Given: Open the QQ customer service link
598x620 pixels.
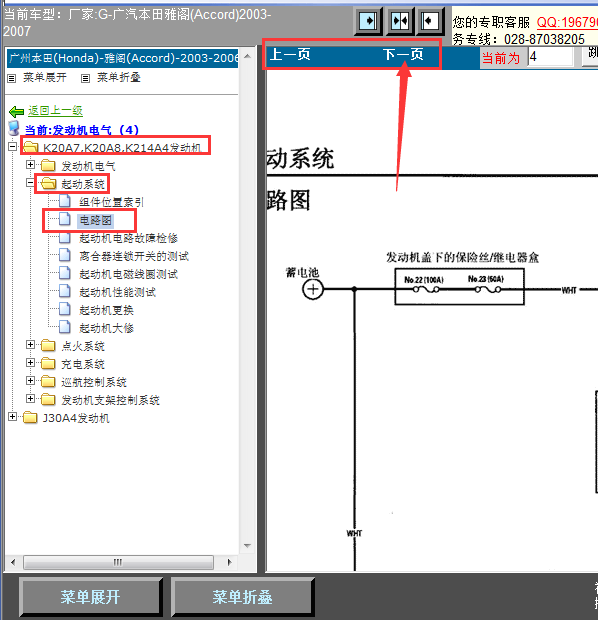Looking at the screenshot, I should tap(567, 22).
